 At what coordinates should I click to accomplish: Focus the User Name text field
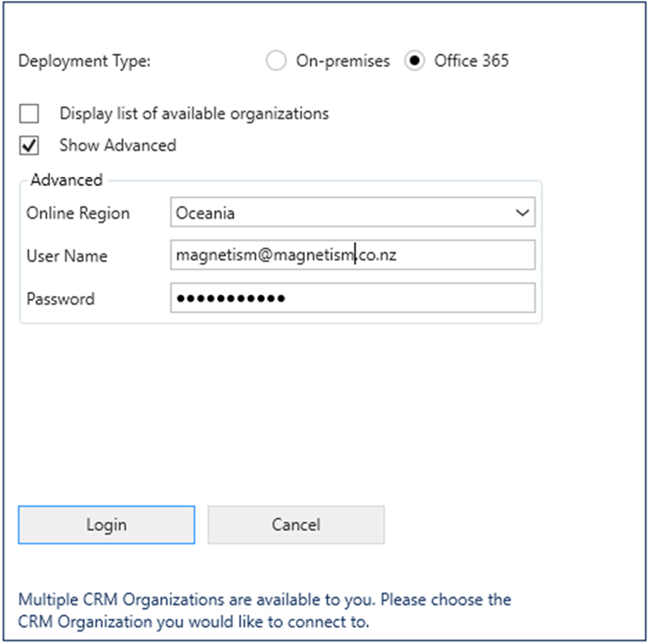click(352, 255)
